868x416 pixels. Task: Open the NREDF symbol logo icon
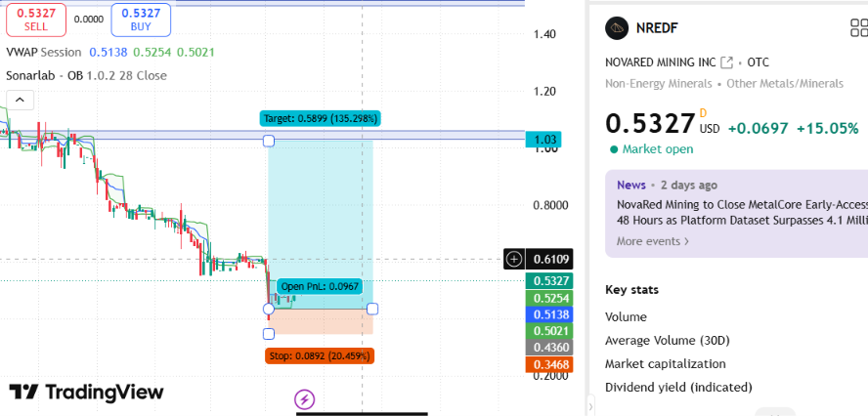coord(617,27)
